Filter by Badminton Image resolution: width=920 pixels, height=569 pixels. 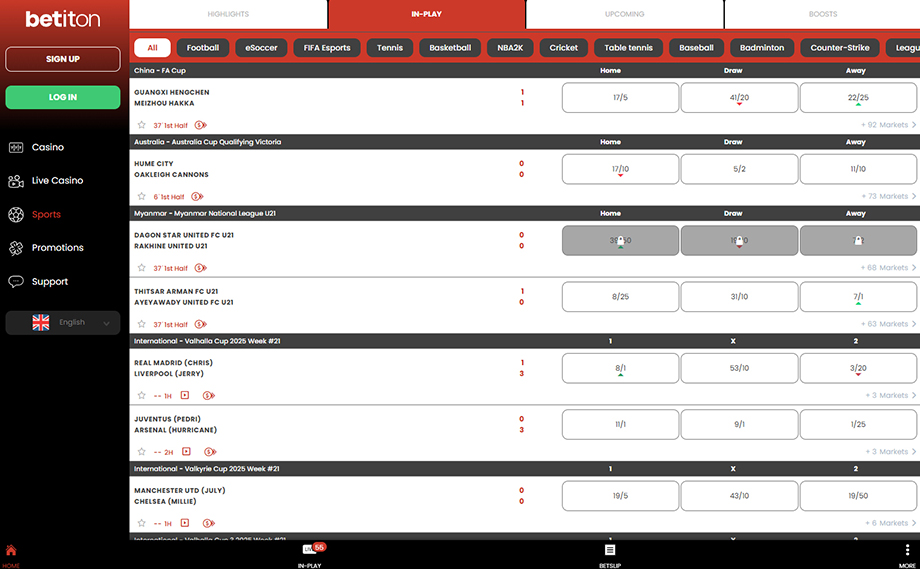(762, 48)
